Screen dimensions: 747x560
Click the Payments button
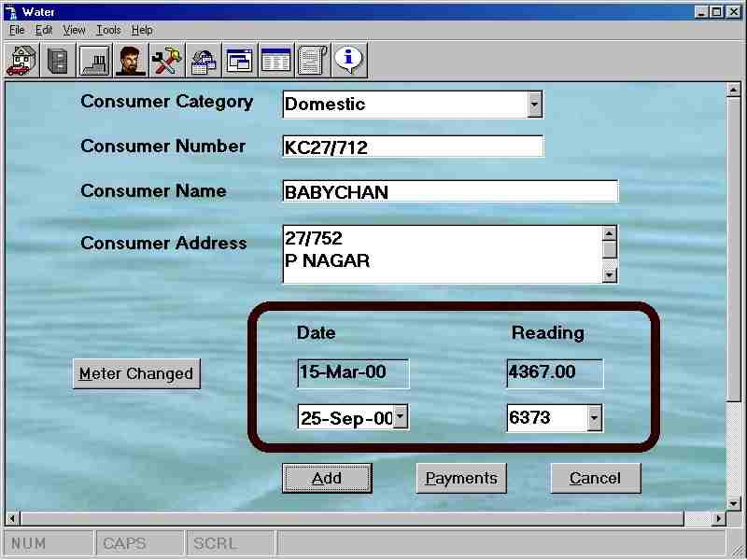461,478
